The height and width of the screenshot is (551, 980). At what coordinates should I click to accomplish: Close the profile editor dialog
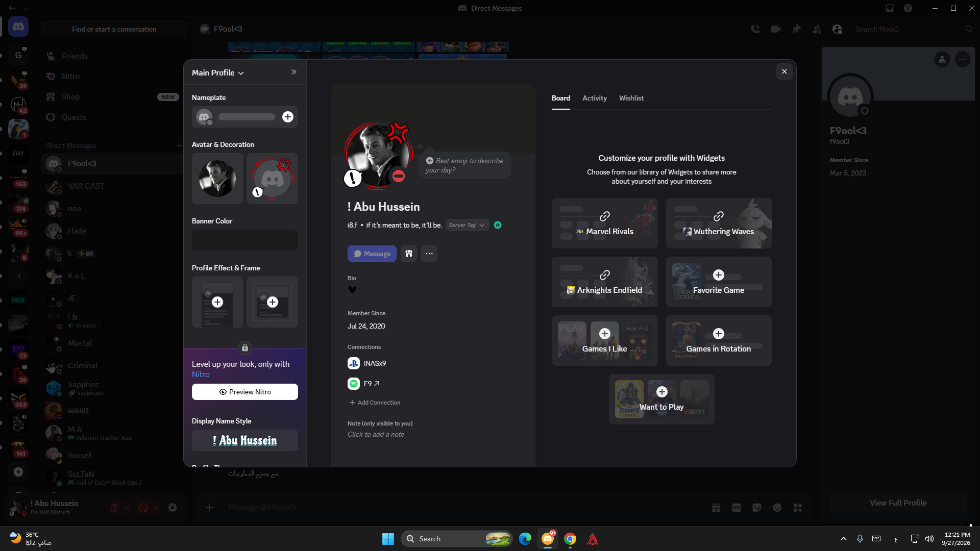point(785,71)
